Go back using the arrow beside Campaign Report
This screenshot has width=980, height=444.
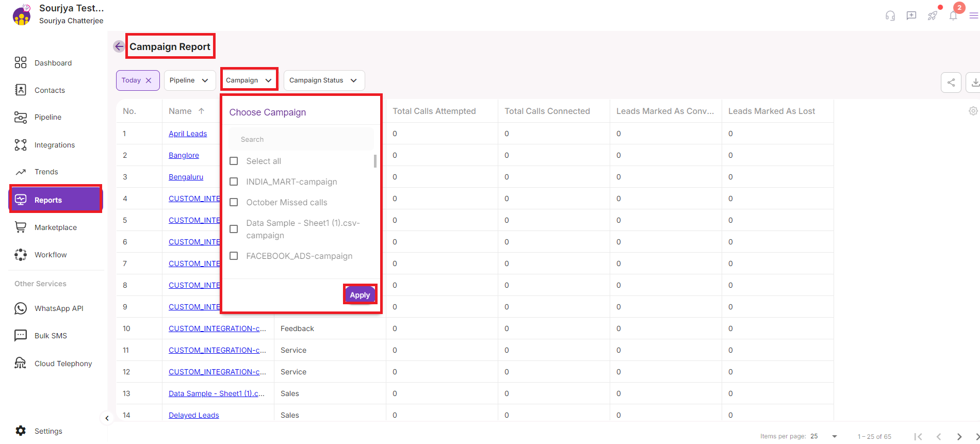click(x=119, y=46)
